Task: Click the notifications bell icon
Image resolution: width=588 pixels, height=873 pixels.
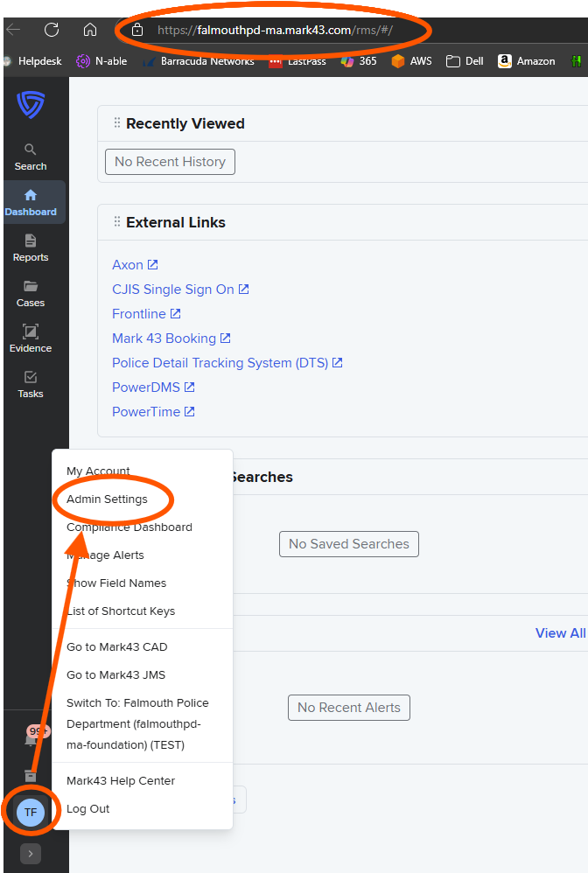Action: pos(31,739)
